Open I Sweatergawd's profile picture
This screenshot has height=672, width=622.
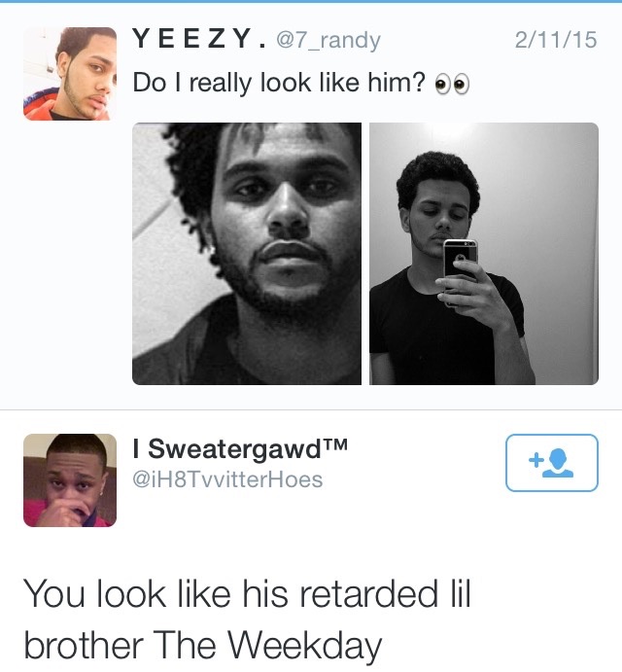pyautogui.click(x=70, y=480)
